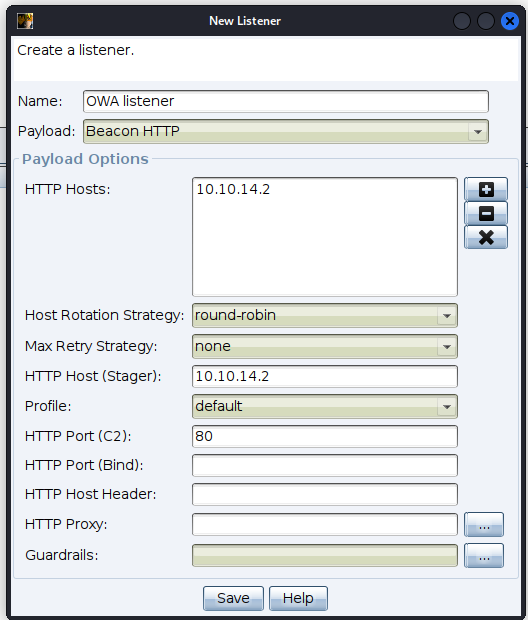
Task: Open the Payload dropdown showing Beacon HTTP
Action: point(286,131)
